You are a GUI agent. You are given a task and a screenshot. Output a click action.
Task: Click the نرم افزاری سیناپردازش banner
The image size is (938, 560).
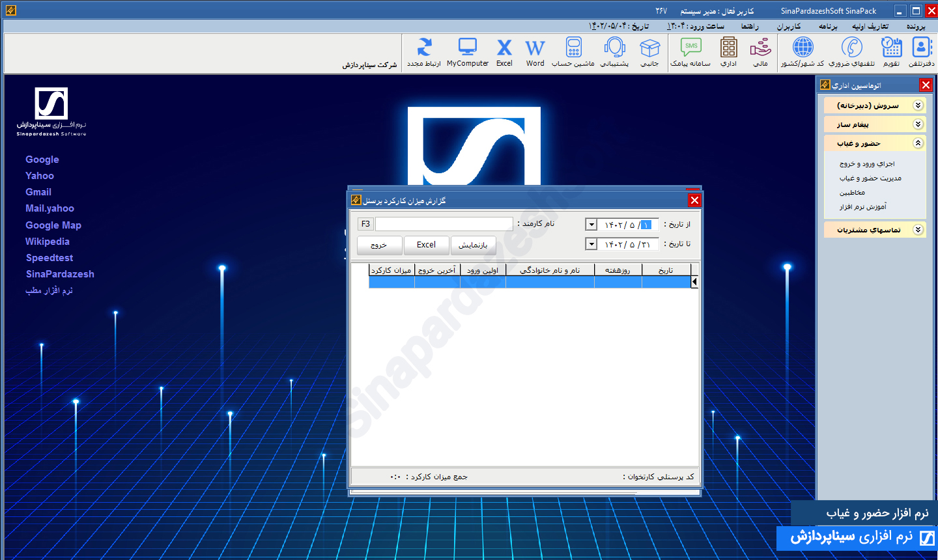coord(857,538)
